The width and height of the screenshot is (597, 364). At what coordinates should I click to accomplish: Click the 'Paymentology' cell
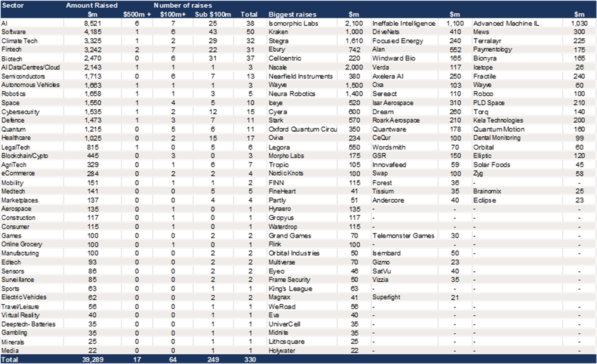[493, 49]
